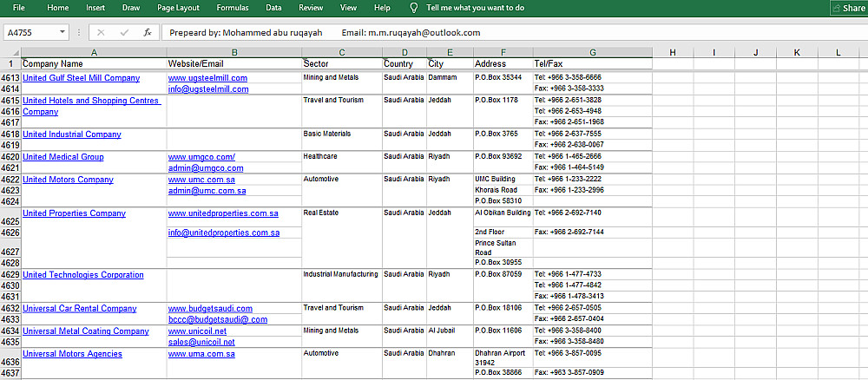This screenshot has height=380, width=868.
Task: Select the Al Jubail city cell
Action: click(450, 337)
